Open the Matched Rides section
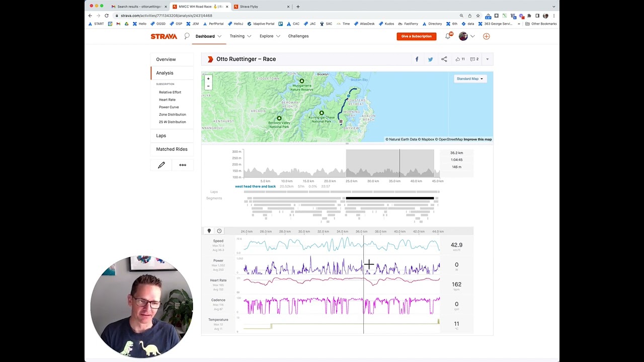 click(172, 149)
